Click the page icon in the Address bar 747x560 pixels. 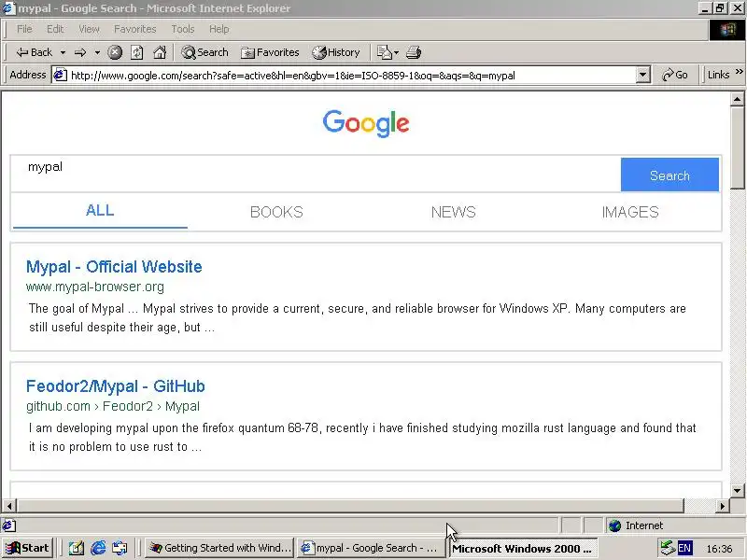pos(60,76)
